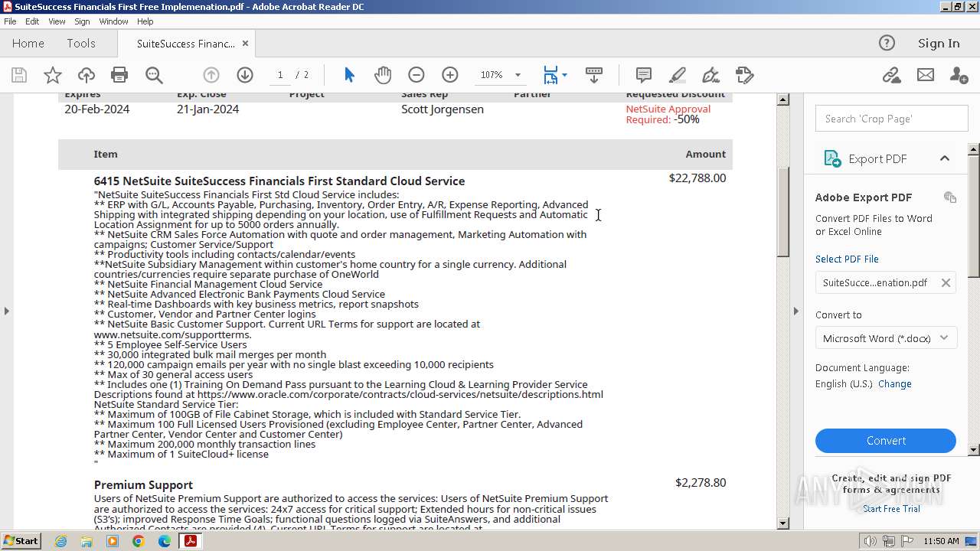
Task: Click the Scott Jorgensen sales rep name
Action: click(443, 109)
